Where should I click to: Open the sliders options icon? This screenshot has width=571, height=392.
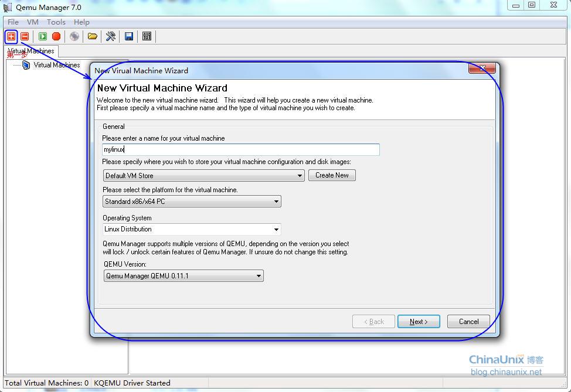pyautogui.click(x=147, y=36)
